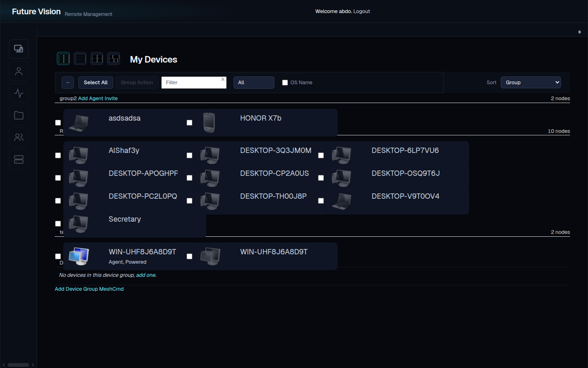Switch to the list view mode icon

click(x=80, y=59)
